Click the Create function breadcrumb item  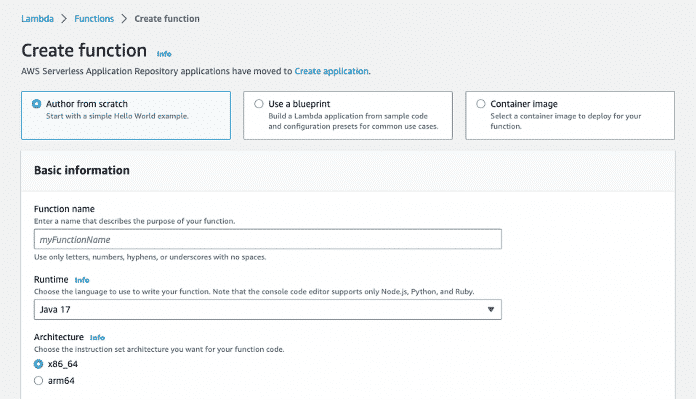pyautogui.click(x=166, y=18)
